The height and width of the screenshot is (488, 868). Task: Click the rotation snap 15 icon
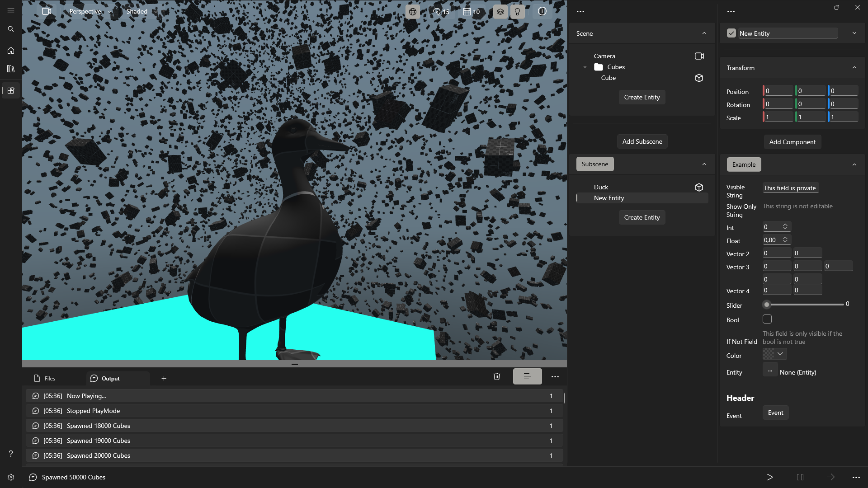pyautogui.click(x=441, y=12)
